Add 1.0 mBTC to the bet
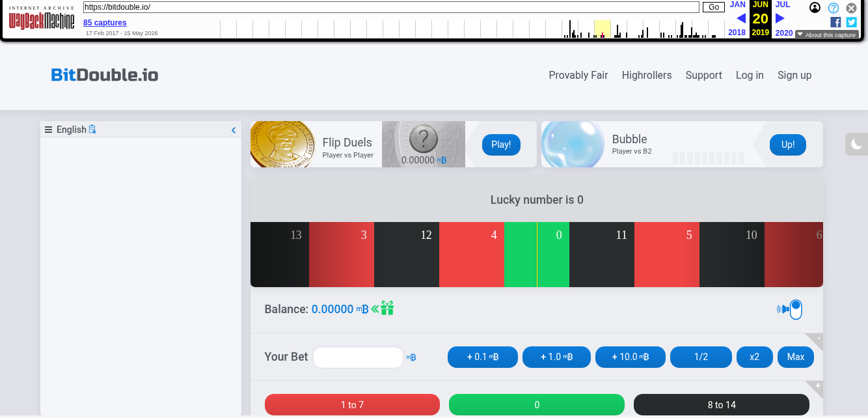The image size is (868, 418). [556, 357]
